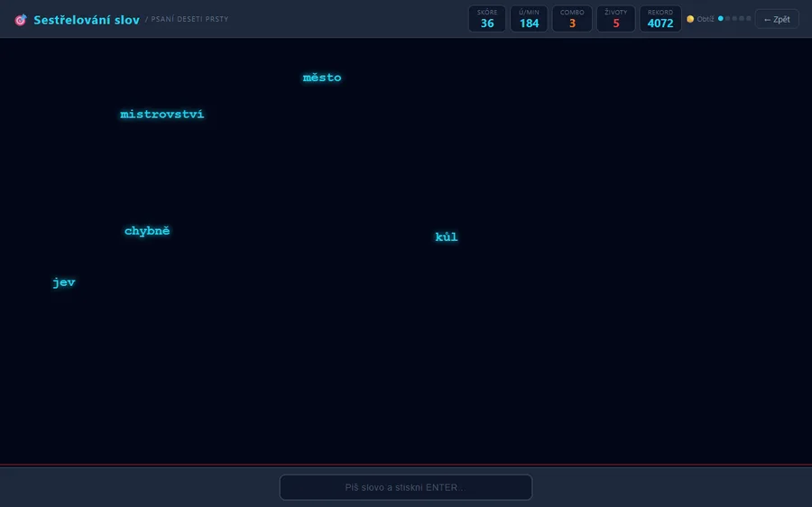Click the target logo icon
This screenshot has height=507, width=812.
coord(20,20)
